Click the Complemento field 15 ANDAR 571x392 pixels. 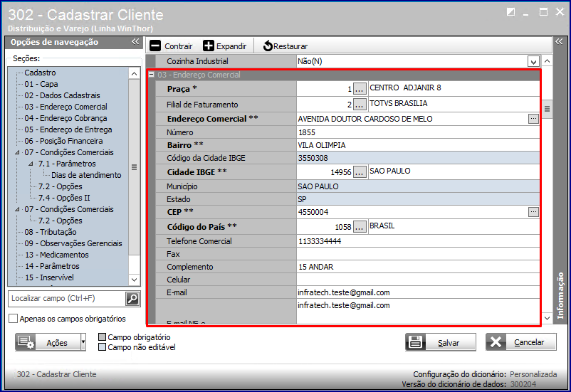point(418,267)
